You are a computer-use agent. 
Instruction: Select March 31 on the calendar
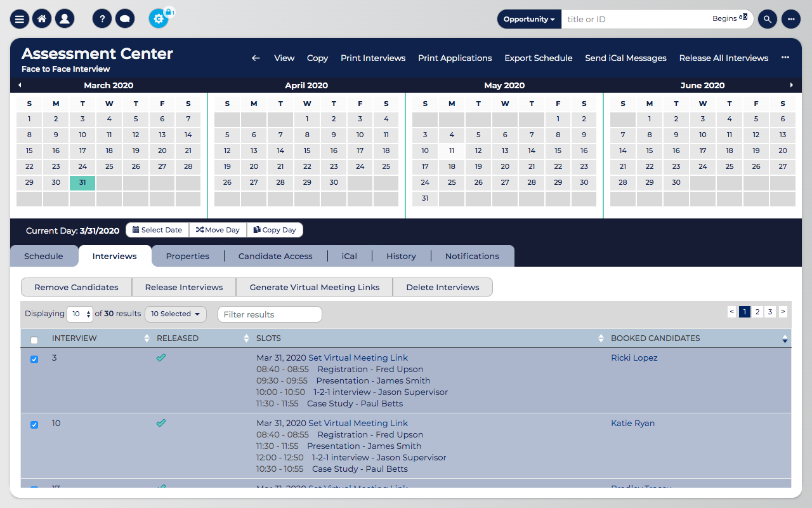coord(82,182)
